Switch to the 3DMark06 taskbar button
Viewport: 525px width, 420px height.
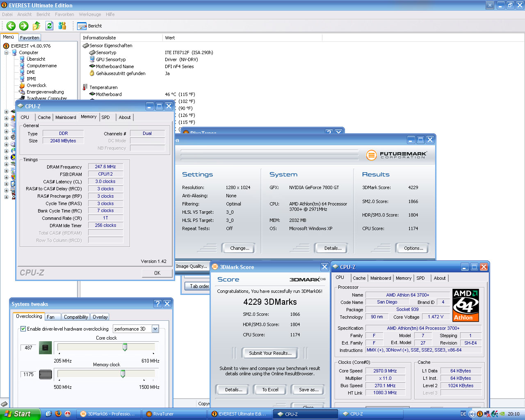tap(109, 414)
